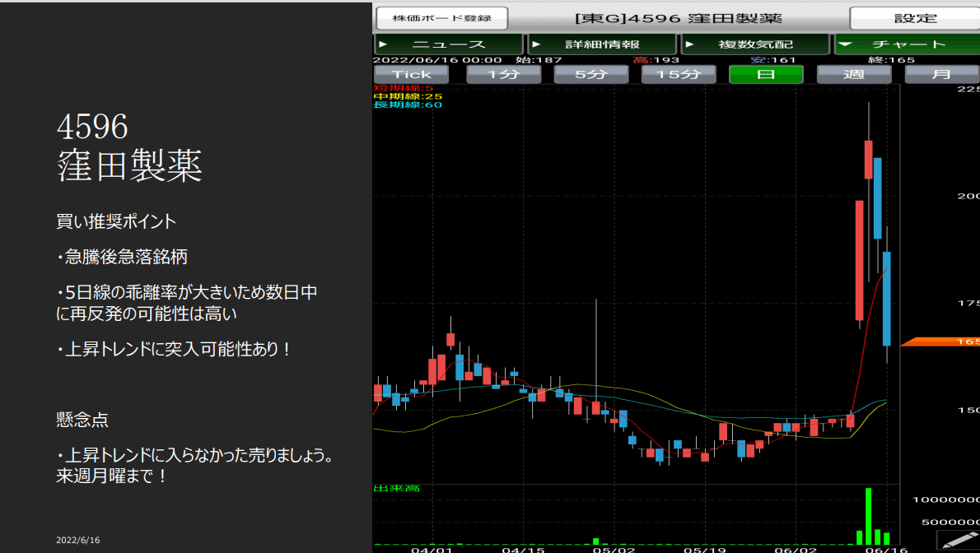Click the stock title 窪田製薬 header

click(679, 18)
